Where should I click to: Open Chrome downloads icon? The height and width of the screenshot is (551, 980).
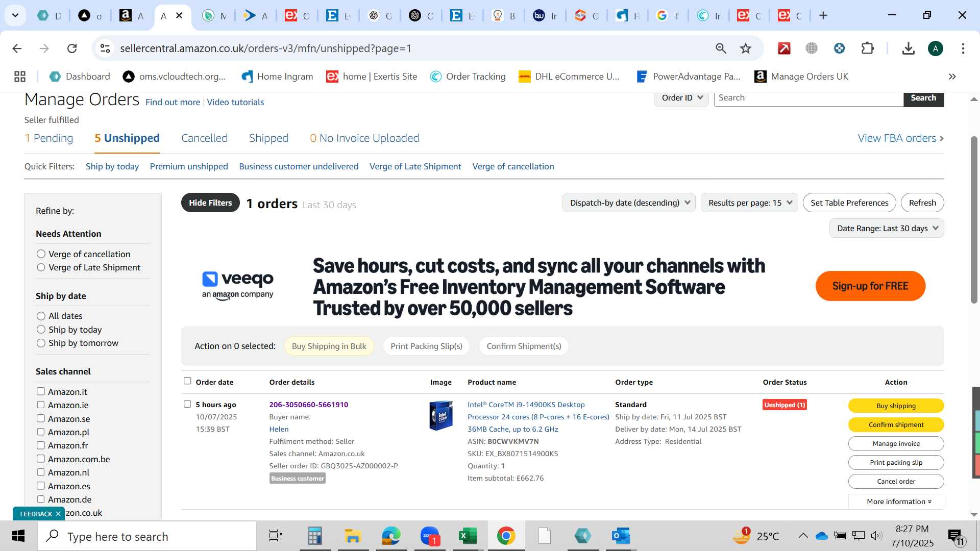(908, 48)
